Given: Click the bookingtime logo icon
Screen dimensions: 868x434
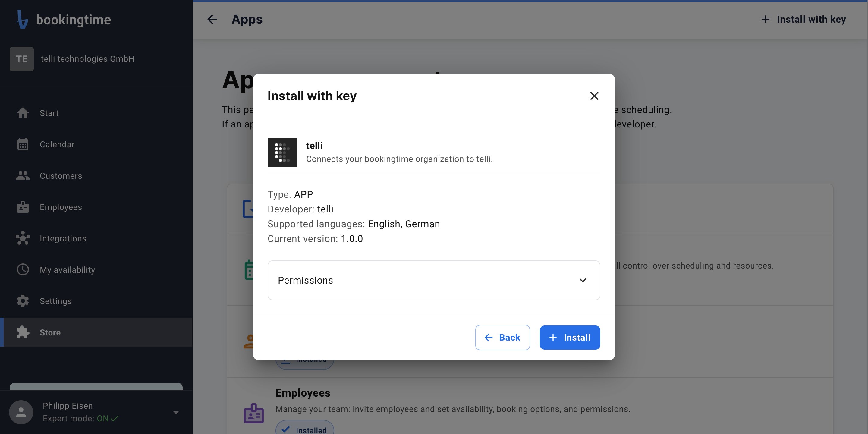Looking at the screenshot, I should click(22, 19).
